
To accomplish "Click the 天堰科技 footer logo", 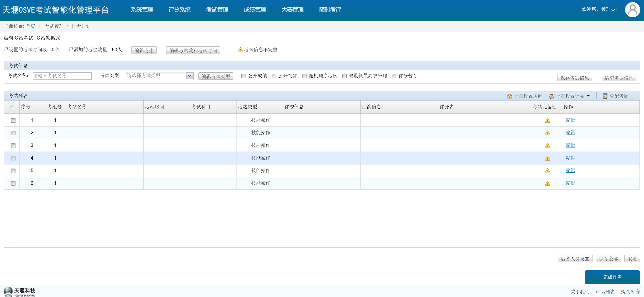I will 20,291.
